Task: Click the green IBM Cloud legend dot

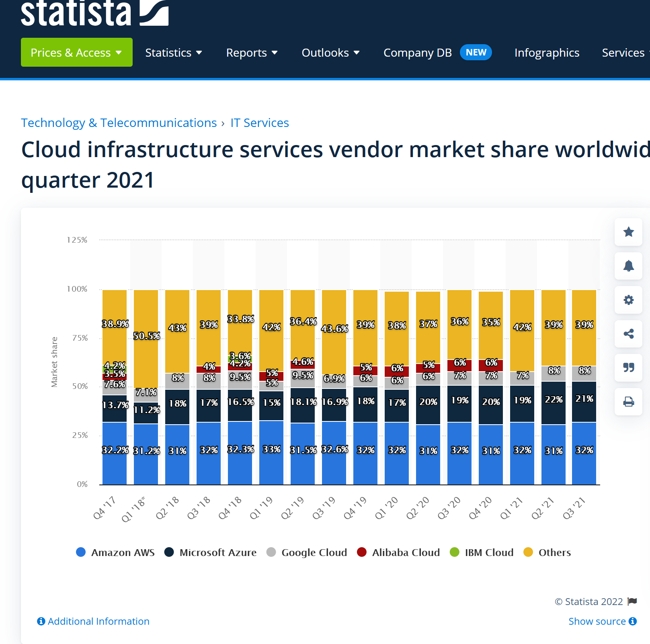Action: click(x=455, y=552)
